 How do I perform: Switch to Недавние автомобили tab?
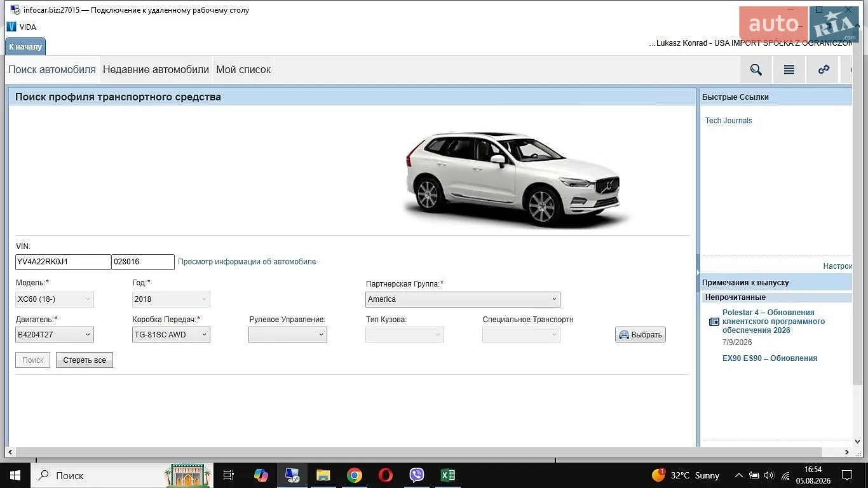[156, 70]
